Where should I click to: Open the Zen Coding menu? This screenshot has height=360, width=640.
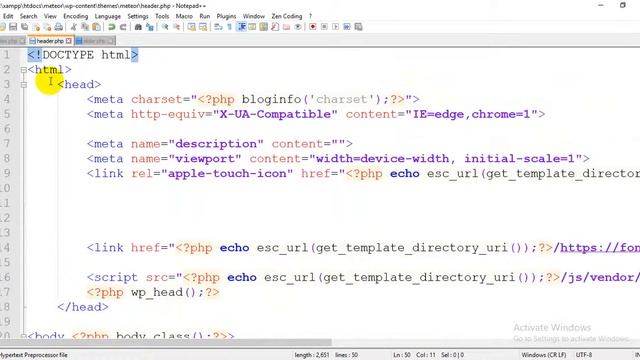pos(287,16)
